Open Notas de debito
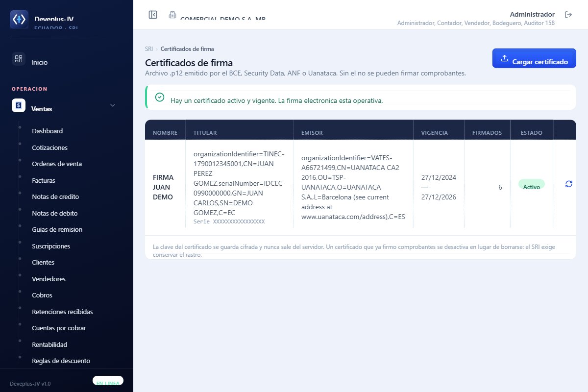Image resolution: width=588 pixels, height=392 pixels. click(55, 213)
